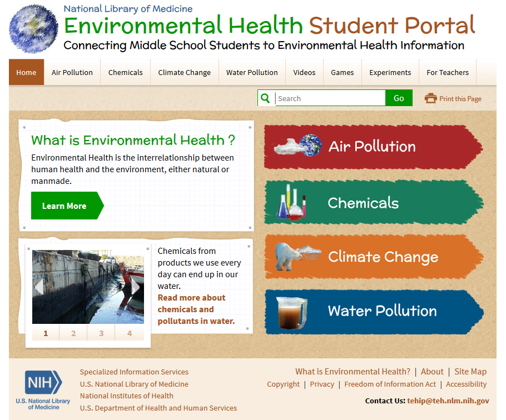The height and width of the screenshot is (420, 506).
Task: Click the NIH logo in footer
Action: click(43, 390)
